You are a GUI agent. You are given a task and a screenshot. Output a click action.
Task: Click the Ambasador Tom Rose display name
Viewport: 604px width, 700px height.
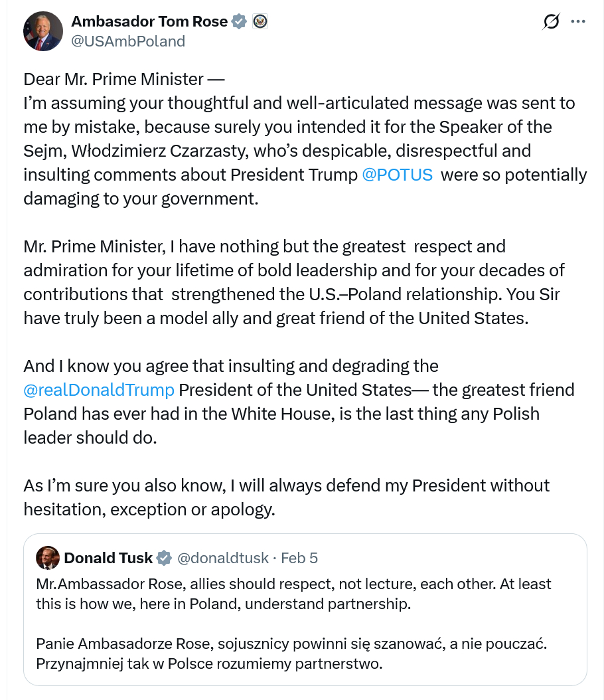click(150, 22)
